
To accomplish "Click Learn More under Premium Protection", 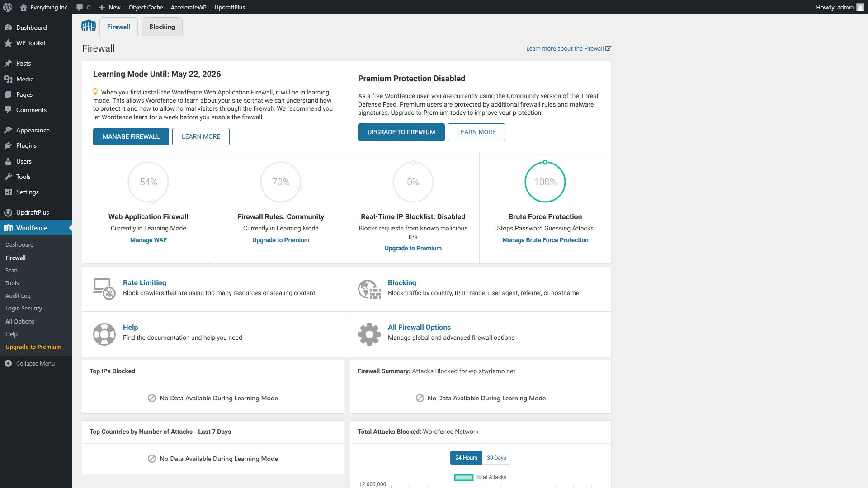I will click(x=476, y=132).
